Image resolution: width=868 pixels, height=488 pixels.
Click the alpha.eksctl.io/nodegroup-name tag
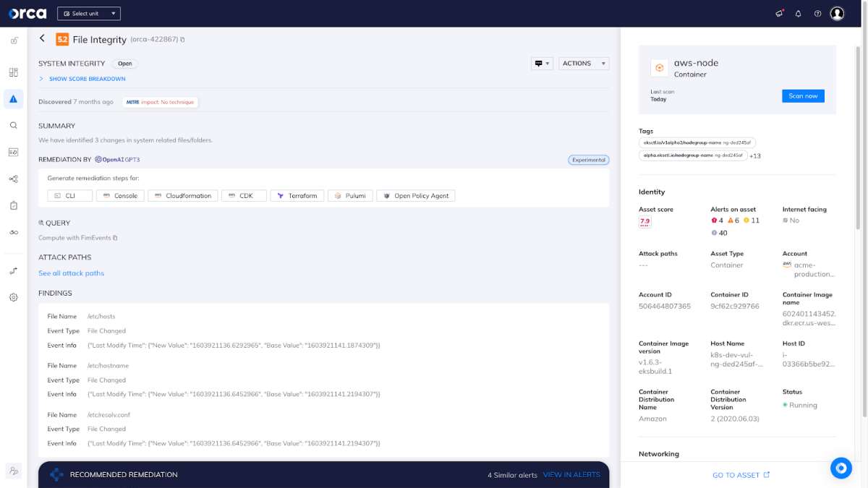693,155
